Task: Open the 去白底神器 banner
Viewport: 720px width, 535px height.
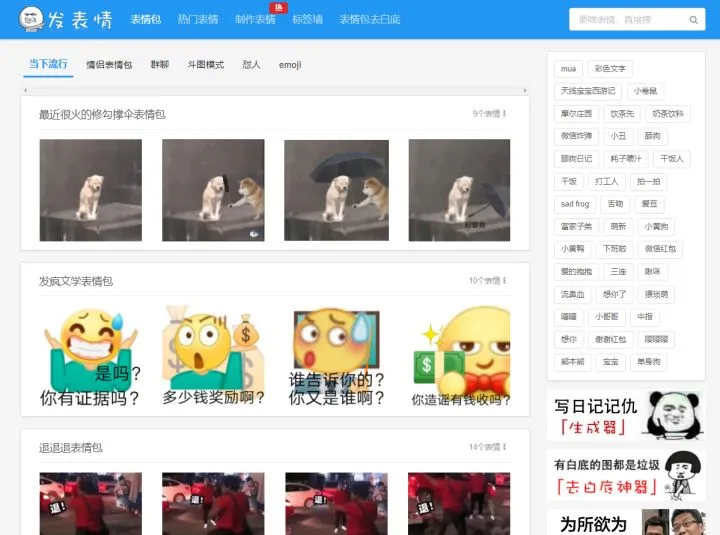Action: pos(625,475)
